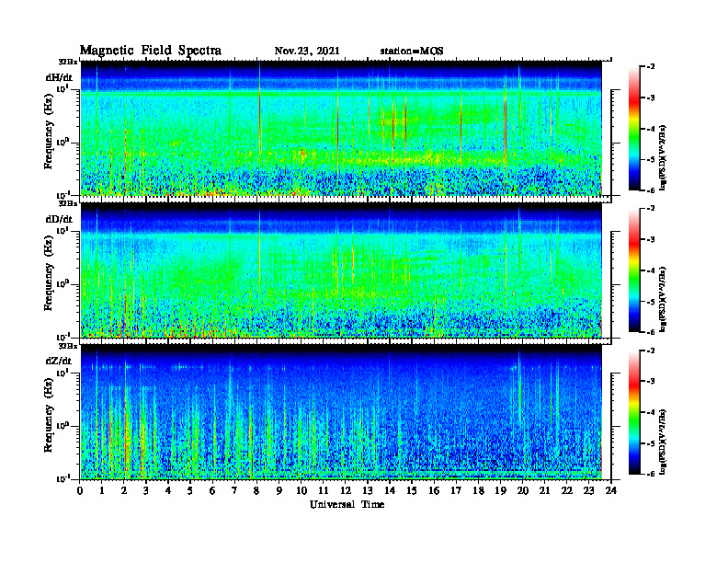The width and height of the screenshot is (728, 563).
Task: Click the "-6" tick of dH/dt color bar
Action: (651, 190)
